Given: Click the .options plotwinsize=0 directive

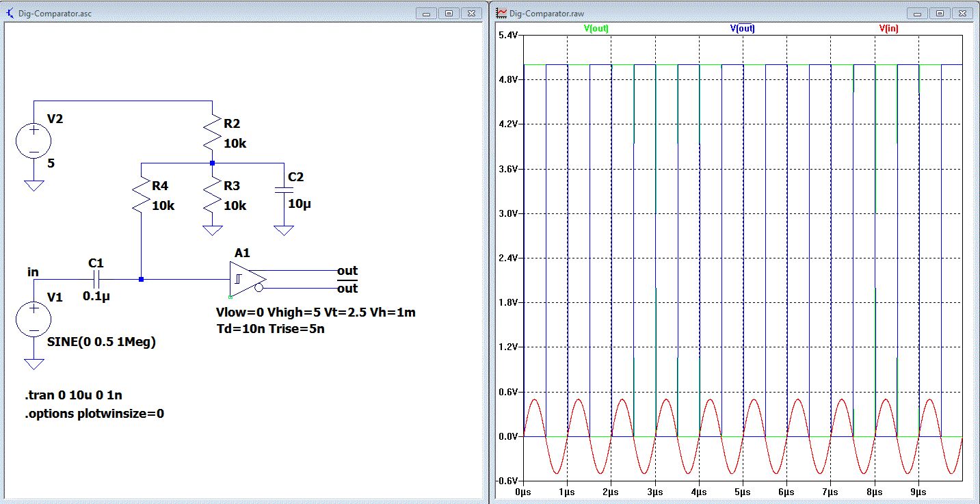Looking at the screenshot, I should click(94, 413).
